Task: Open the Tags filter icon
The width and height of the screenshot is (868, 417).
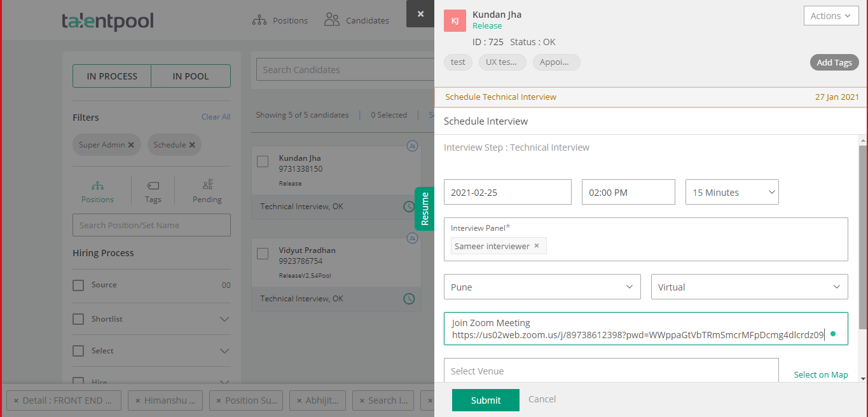Action: pos(153,189)
